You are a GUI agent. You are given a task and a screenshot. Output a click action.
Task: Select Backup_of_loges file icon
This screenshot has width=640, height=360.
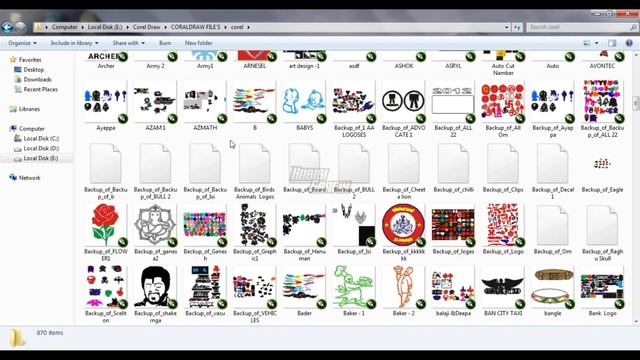point(453,225)
